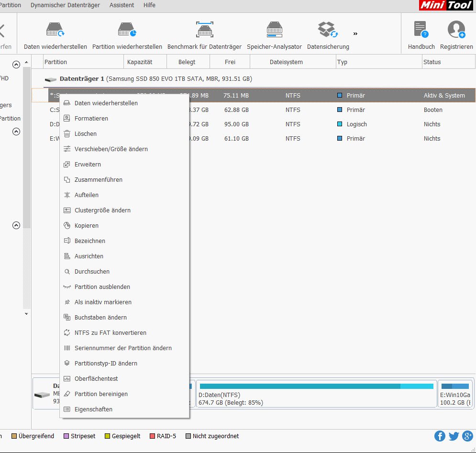Viewport: 476px width, 453px height.
Task: Expand the toolbar overflow chevron
Action: click(x=355, y=33)
